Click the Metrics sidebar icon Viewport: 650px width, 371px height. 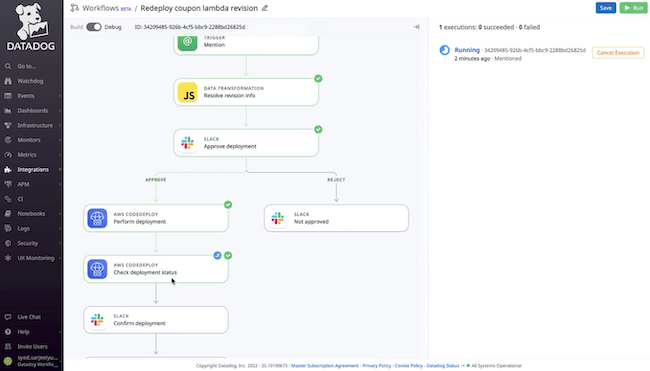point(8,155)
